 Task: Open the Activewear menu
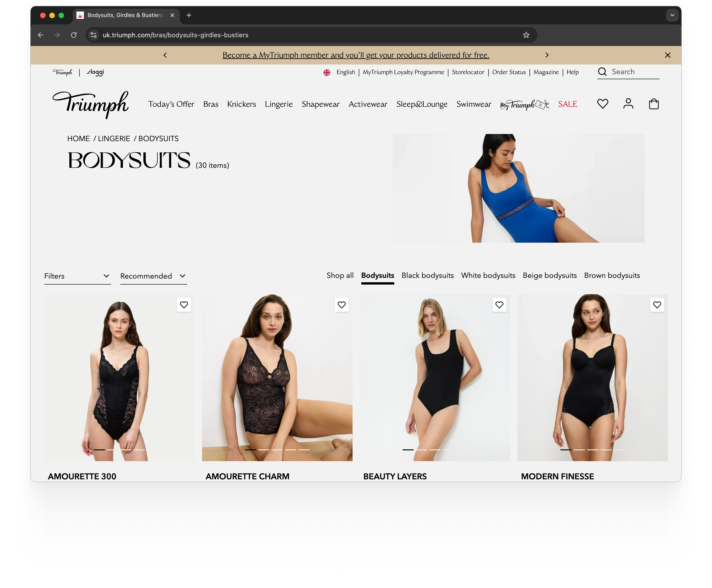click(x=368, y=104)
